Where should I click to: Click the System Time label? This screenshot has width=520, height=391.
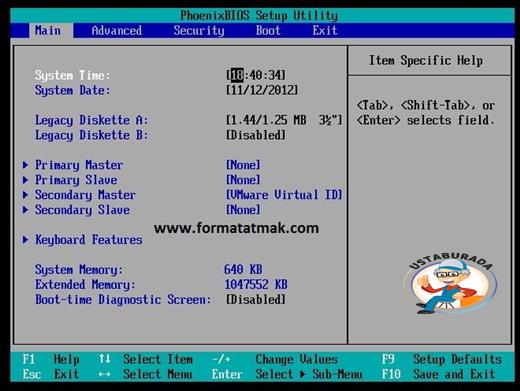tap(72, 75)
